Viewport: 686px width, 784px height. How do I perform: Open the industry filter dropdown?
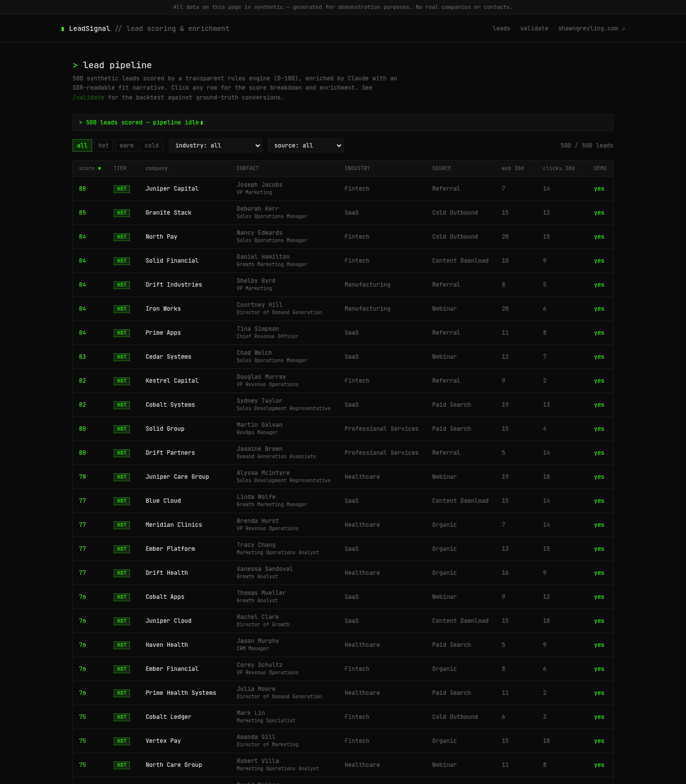(216, 146)
